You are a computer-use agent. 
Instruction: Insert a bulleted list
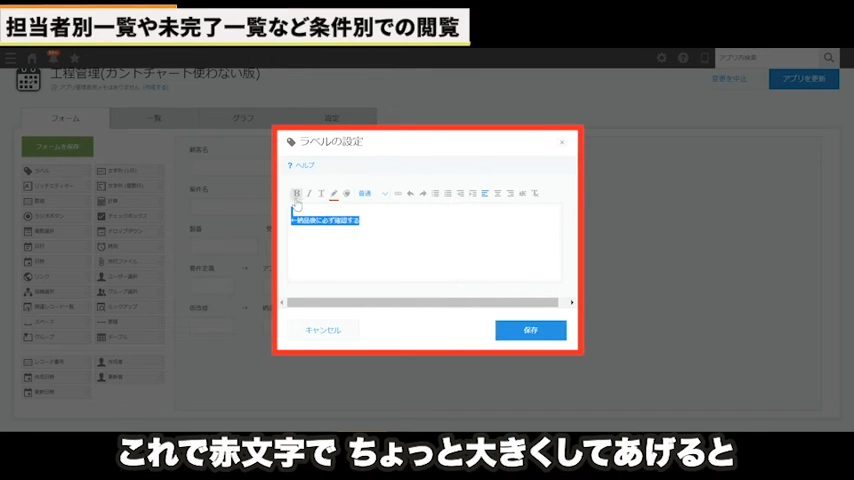click(435, 193)
